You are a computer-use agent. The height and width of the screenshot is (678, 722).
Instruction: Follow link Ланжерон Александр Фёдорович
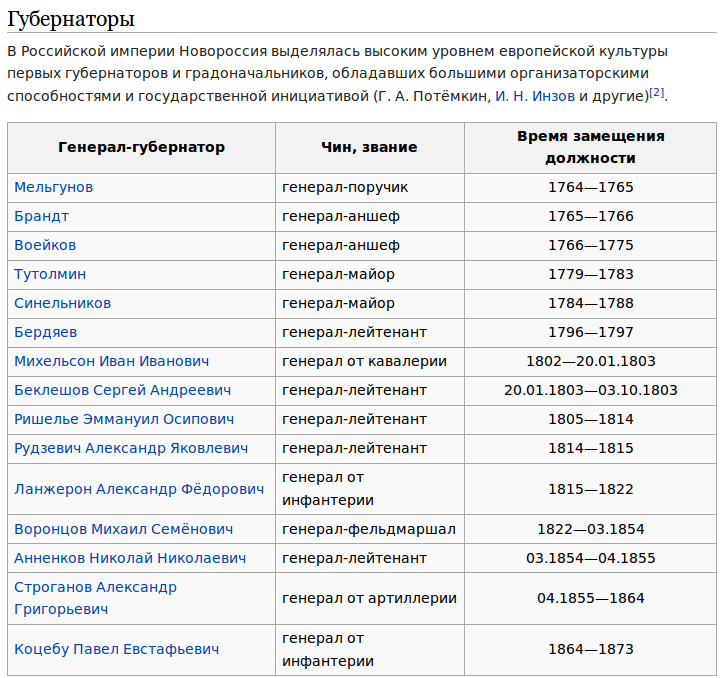(x=139, y=489)
